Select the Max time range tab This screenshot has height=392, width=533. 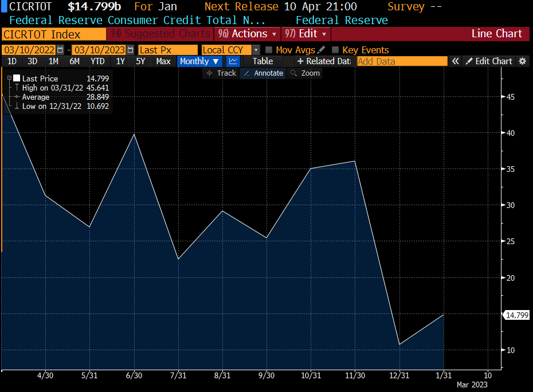pyautogui.click(x=163, y=61)
